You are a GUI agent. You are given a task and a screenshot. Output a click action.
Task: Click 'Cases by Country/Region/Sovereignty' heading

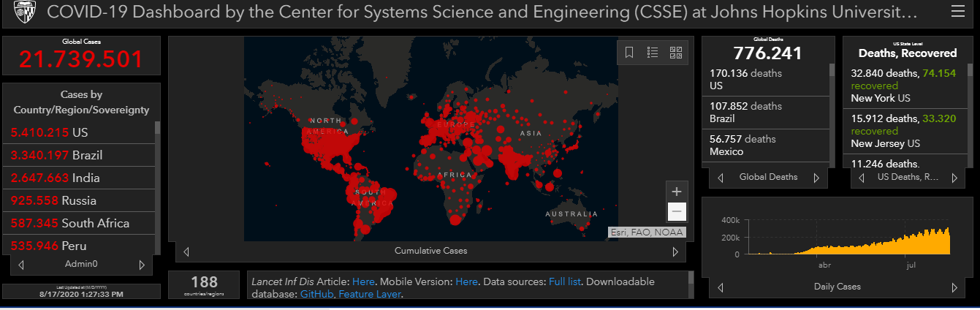pos(81,102)
